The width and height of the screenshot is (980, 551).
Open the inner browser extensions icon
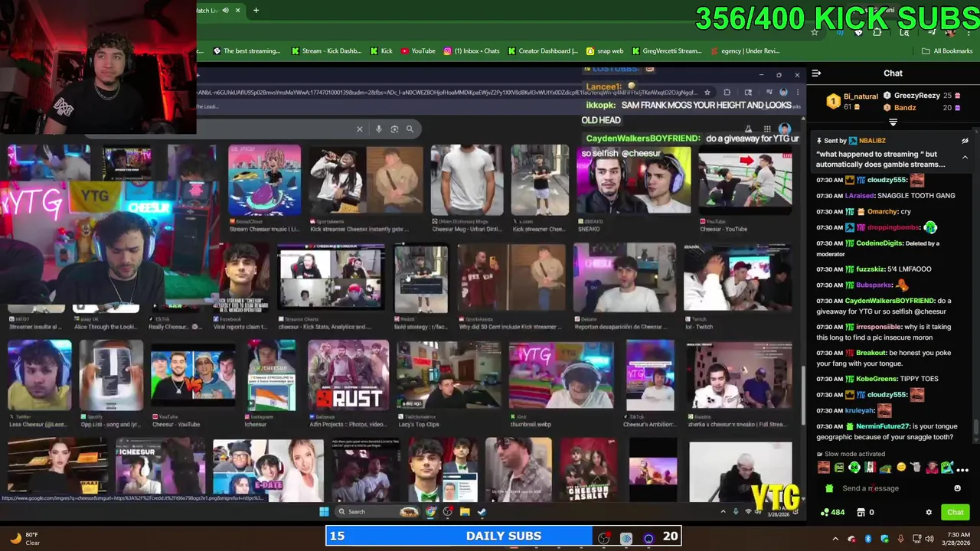(727, 93)
